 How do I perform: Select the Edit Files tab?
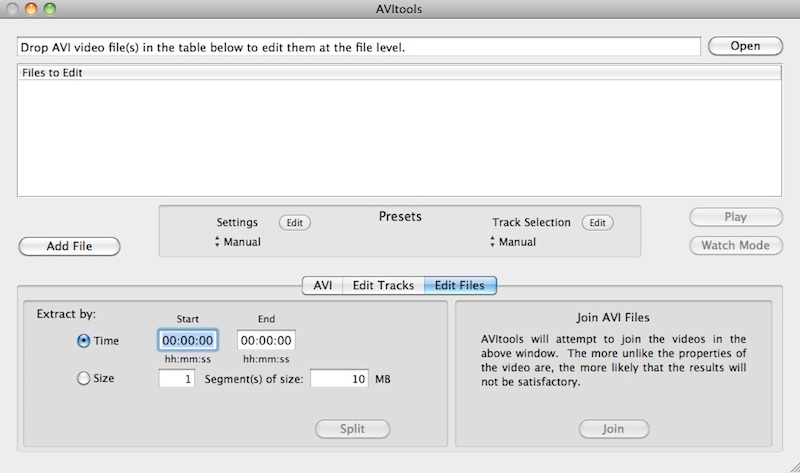[460, 285]
